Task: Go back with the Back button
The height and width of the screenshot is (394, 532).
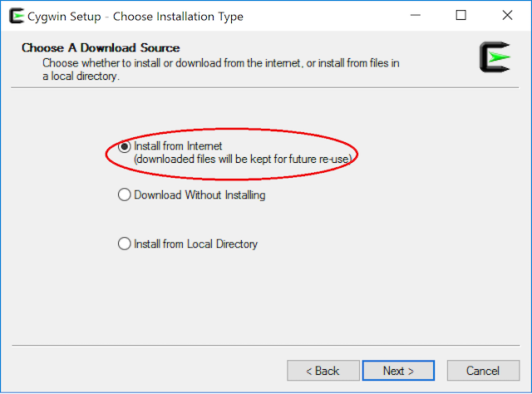Action: [x=322, y=371]
